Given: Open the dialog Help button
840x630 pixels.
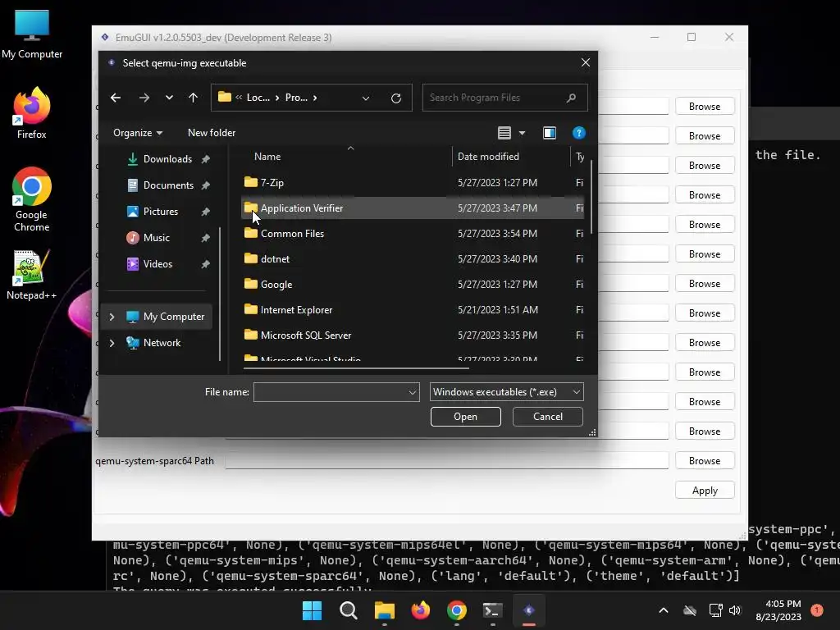Looking at the screenshot, I should pos(578,133).
